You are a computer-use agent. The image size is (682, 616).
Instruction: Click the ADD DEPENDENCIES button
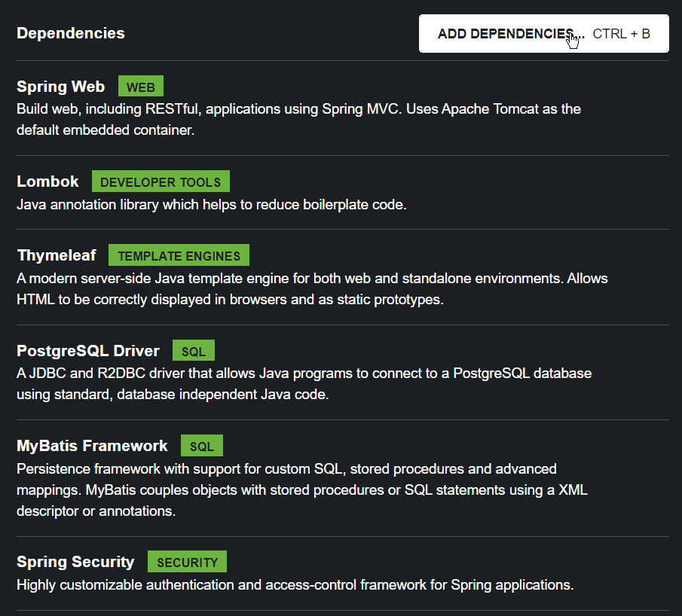pos(543,33)
